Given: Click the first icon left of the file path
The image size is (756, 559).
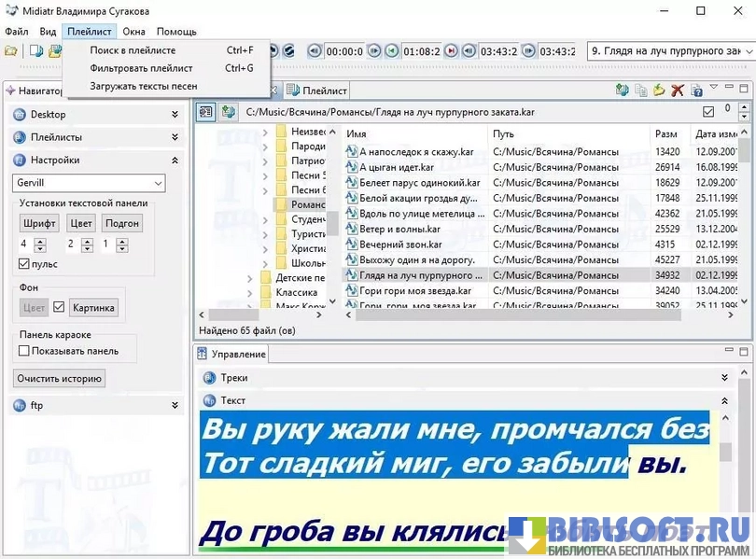Looking at the screenshot, I should click(207, 112).
